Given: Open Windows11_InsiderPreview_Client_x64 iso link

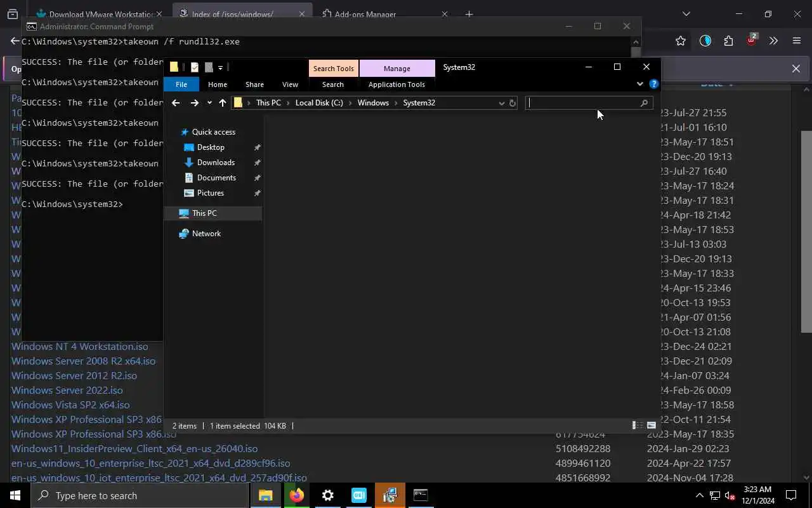Looking at the screenshot, I should (134, 449).
